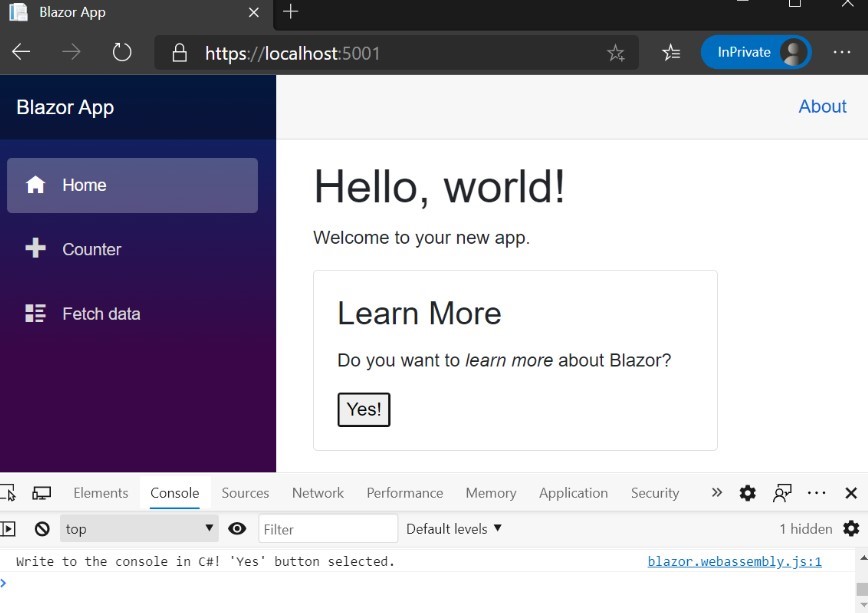868x613 pixels.
Task: Open the browser Settings and more menu
Action: tap(841, 53)
